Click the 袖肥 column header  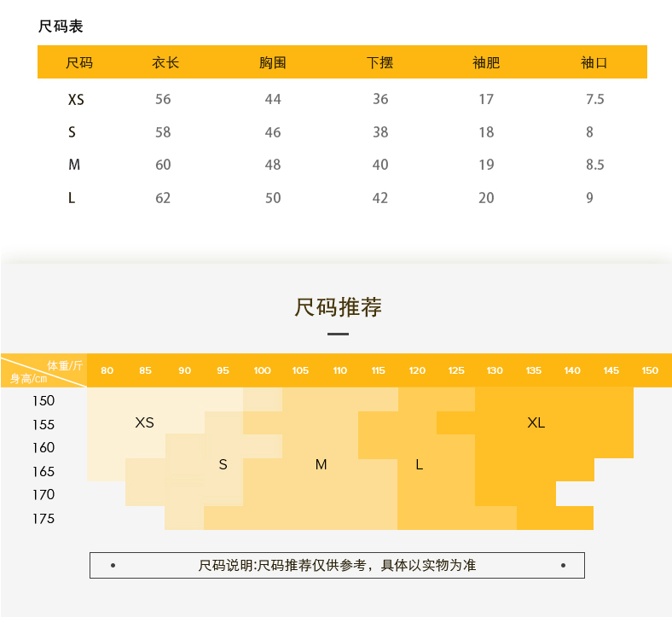coord(486,62)
